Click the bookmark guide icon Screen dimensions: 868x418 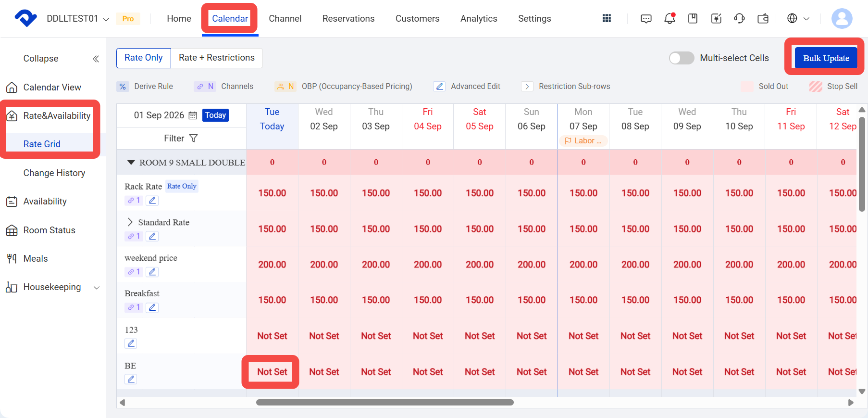[693, 18]
